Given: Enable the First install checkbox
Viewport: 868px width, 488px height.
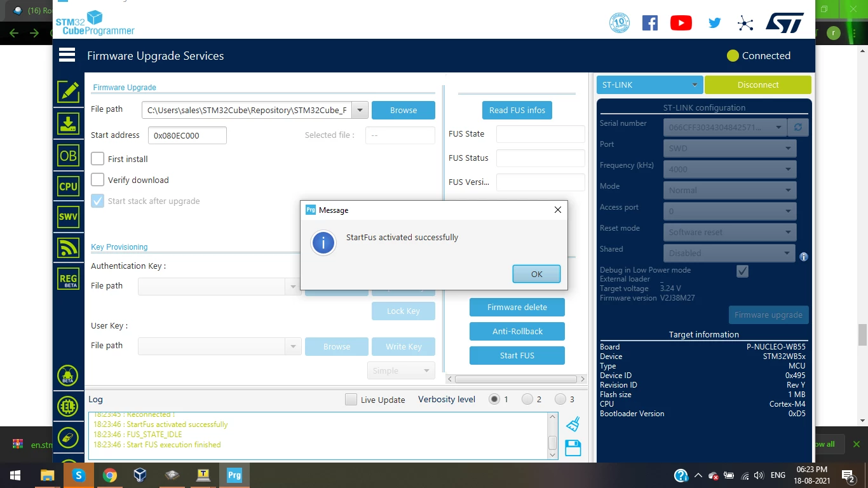Looking at the screenshot, I should pyautogui.click(x=97, y=159).
